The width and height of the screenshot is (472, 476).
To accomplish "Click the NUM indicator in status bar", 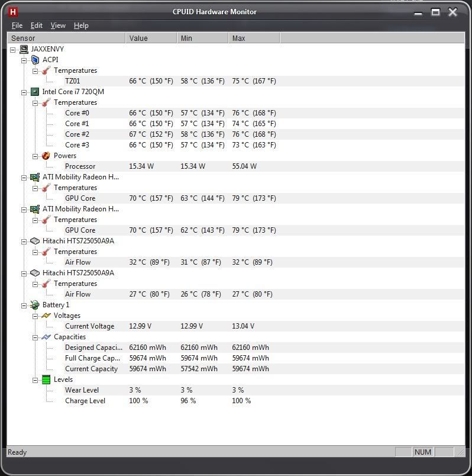I will pyautogui.click(x=422, y=452).
